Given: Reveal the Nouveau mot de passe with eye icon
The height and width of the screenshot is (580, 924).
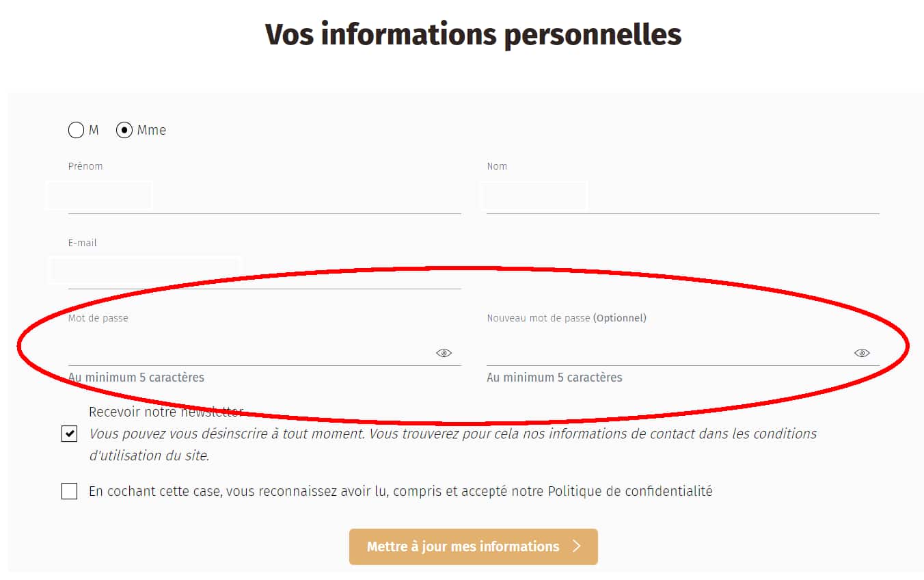Looking at the screenshot, I should (x=861, y=353).
